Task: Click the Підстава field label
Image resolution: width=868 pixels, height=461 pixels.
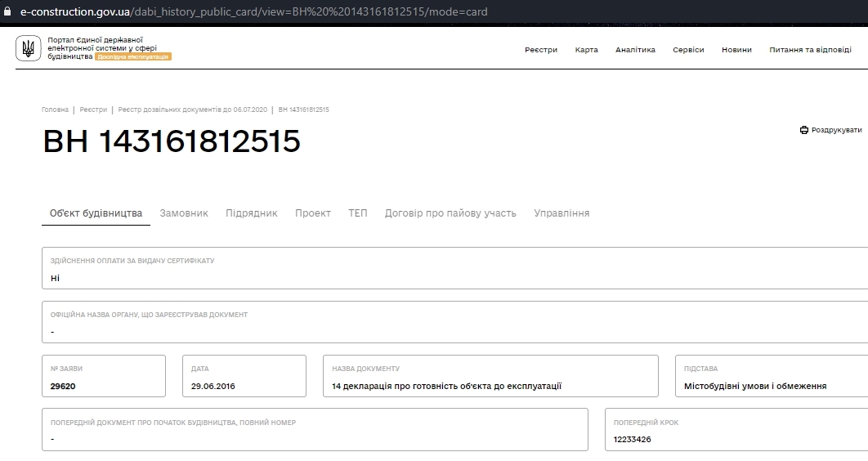Action: point(700,369)
